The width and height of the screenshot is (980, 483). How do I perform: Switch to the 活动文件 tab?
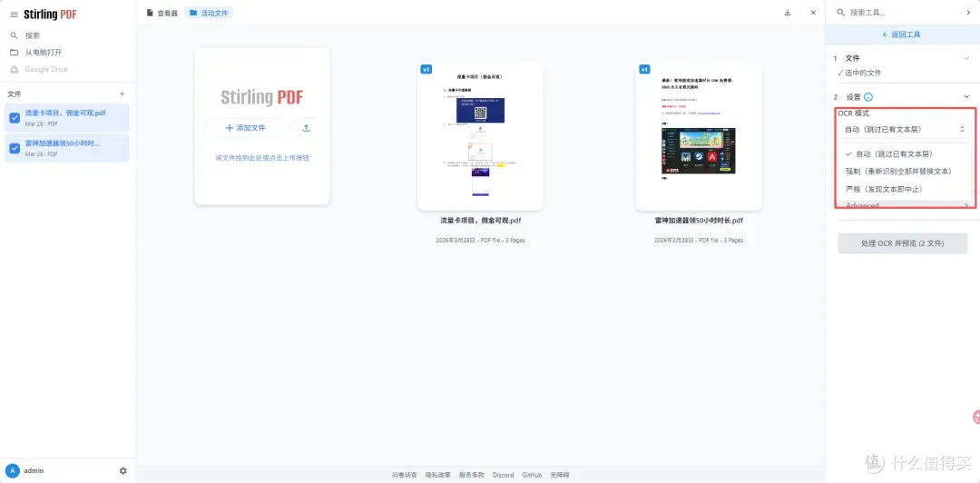pos(209,13)
